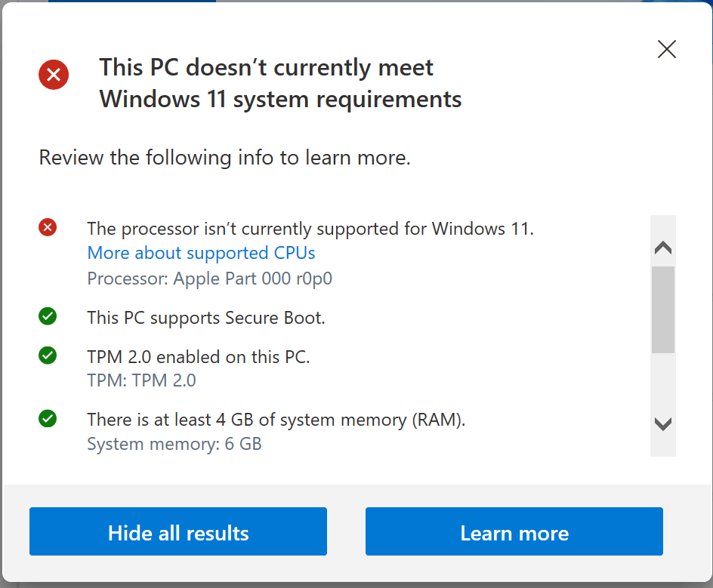The image size is (713, 588).
Task: Click the large red error icon beside the title
Action: [54, 75]
